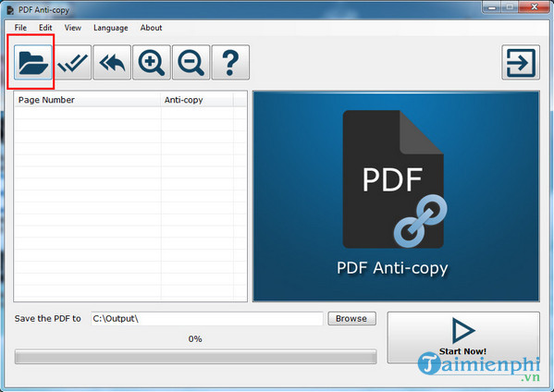Click the 0% progress text
554x392 pixels.
click(195, 339)
